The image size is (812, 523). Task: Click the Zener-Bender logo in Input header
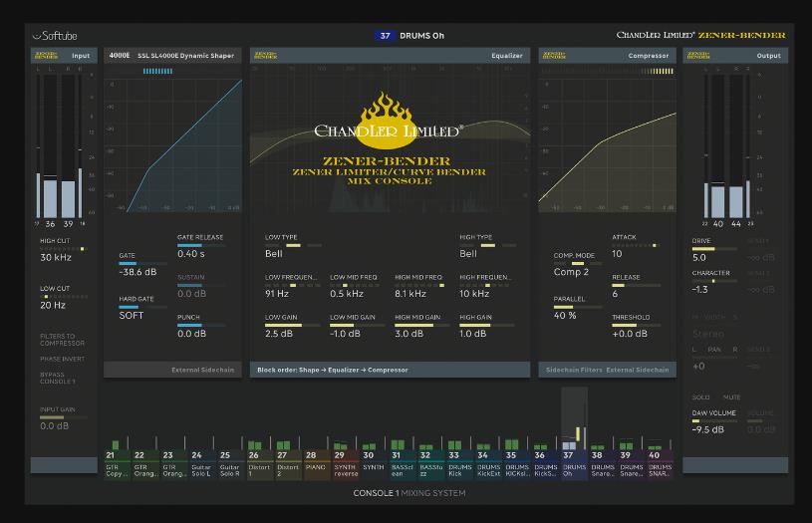[46, 56]
